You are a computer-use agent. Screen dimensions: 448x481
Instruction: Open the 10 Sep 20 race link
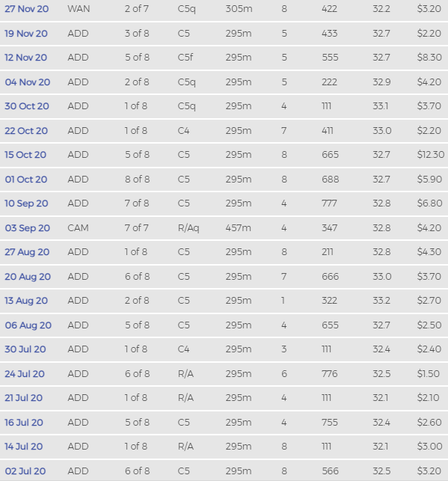[x=26, y=203]
